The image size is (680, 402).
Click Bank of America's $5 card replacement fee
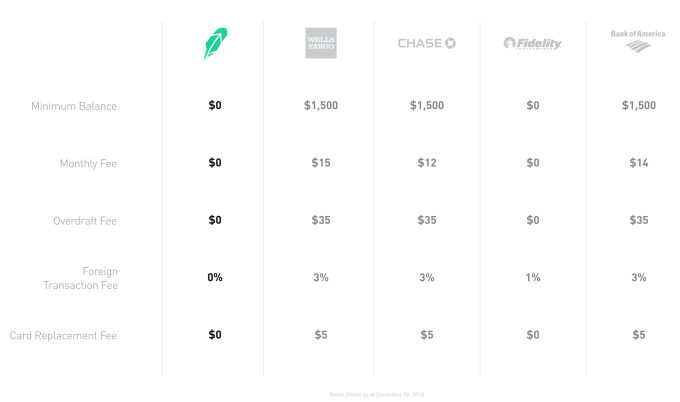pos(639,336)
